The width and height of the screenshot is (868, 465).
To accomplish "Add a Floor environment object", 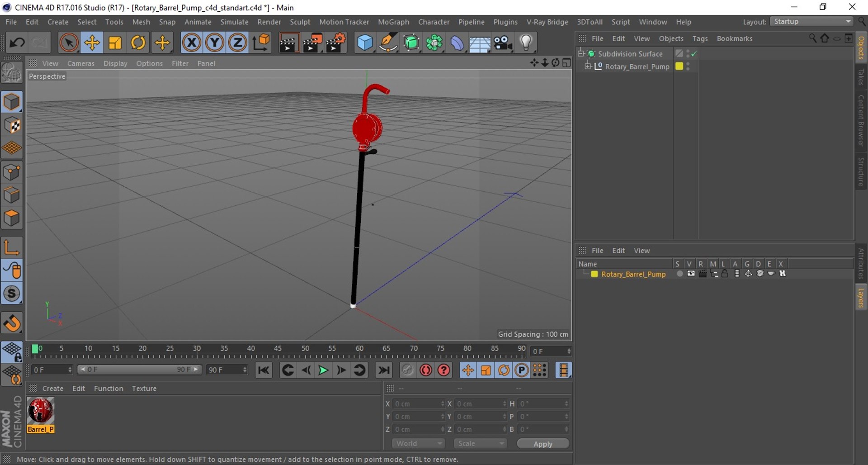I will click(480, 43).
